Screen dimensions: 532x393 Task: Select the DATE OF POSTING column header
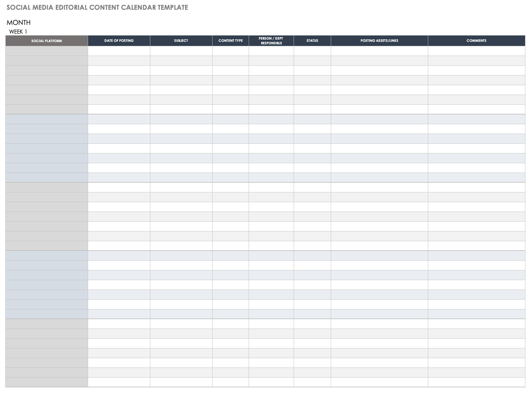(119, 41)
